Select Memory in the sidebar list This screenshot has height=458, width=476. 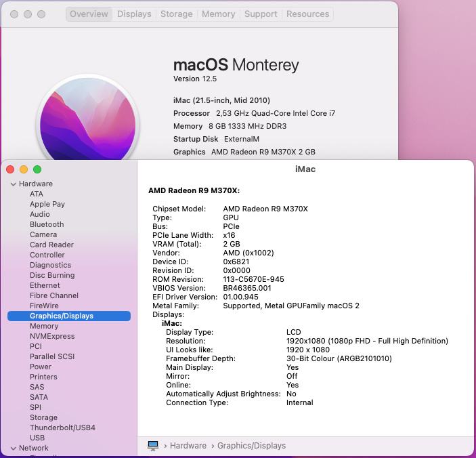click(x=44, y=326)
